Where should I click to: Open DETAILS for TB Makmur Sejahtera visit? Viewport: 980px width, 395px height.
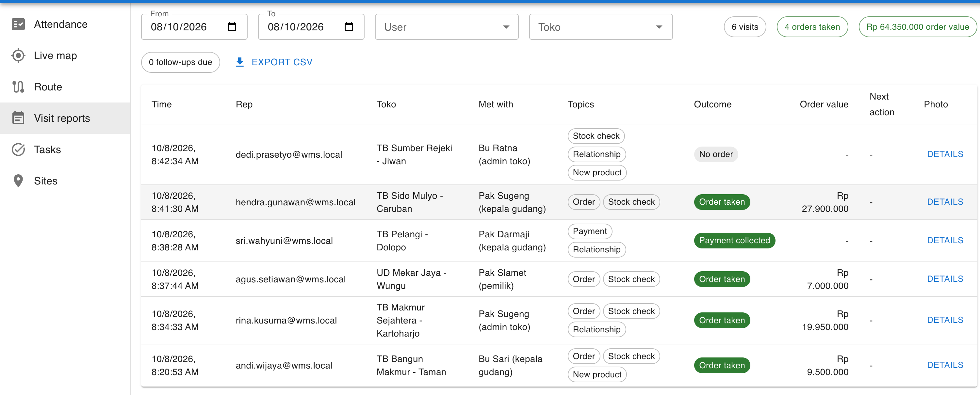(x=945, y=320)
